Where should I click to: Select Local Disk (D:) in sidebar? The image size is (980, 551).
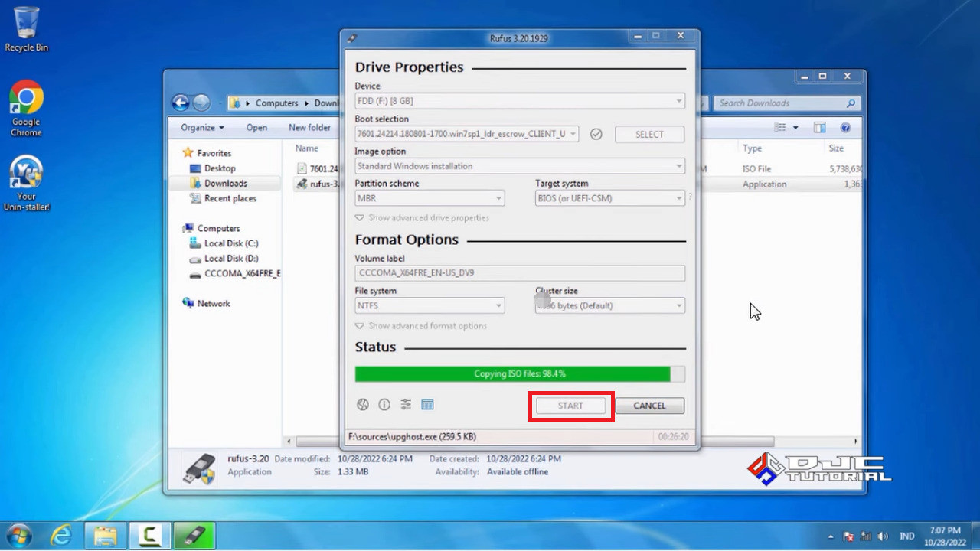pos(223,259)
